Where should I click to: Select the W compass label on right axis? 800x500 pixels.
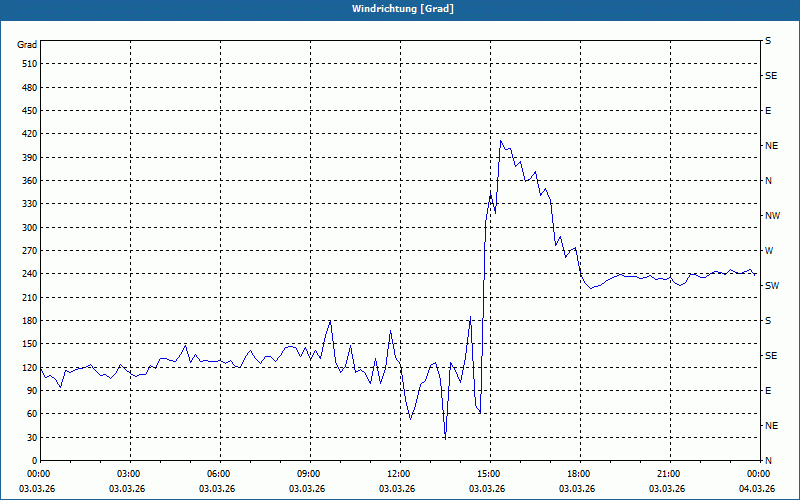click(769, 251)
